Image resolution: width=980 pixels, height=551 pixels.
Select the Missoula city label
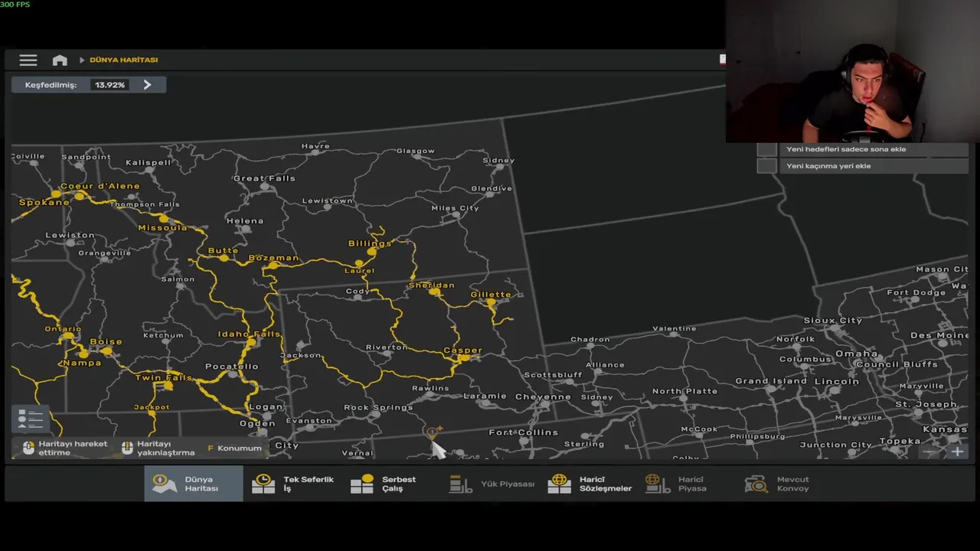pos(162,227)
